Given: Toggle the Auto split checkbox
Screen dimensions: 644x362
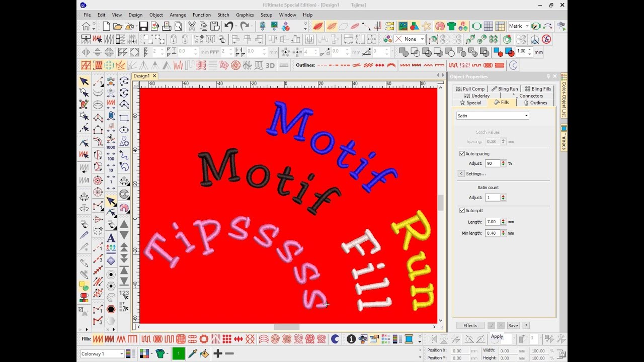Looking at the screenshot, I should click(462, 211).
